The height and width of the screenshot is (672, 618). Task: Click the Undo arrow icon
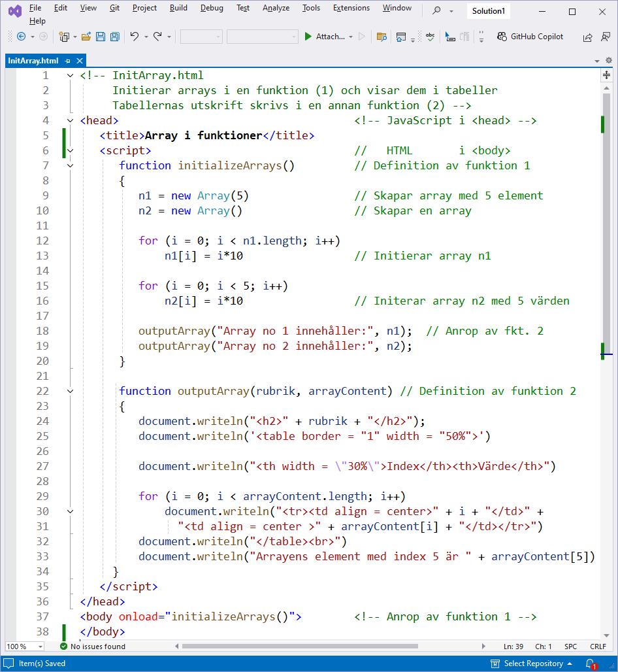[x=135, y=37]
